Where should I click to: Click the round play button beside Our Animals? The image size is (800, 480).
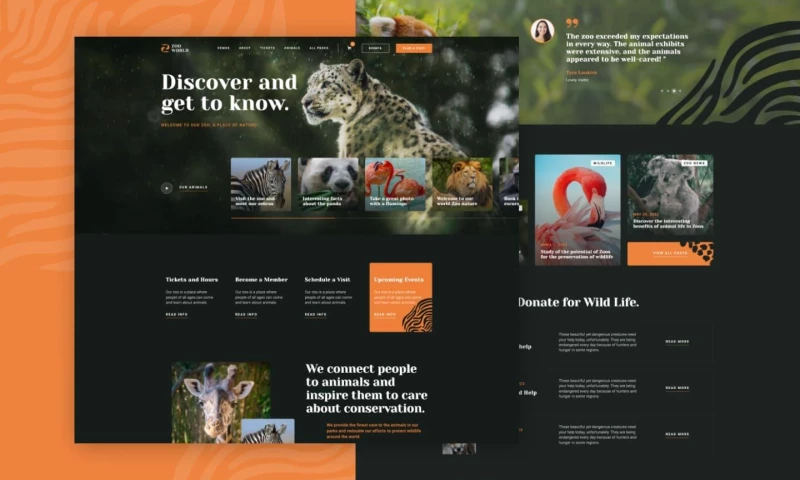click(x=166, y=188)
